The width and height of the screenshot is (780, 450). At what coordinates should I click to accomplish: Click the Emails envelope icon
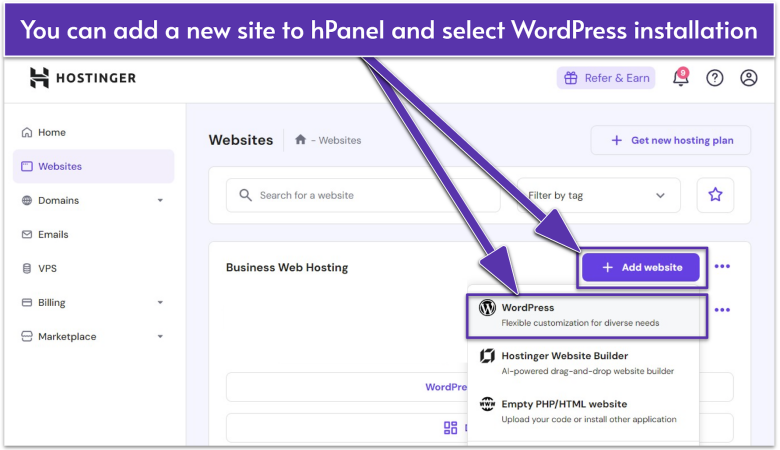27,234
